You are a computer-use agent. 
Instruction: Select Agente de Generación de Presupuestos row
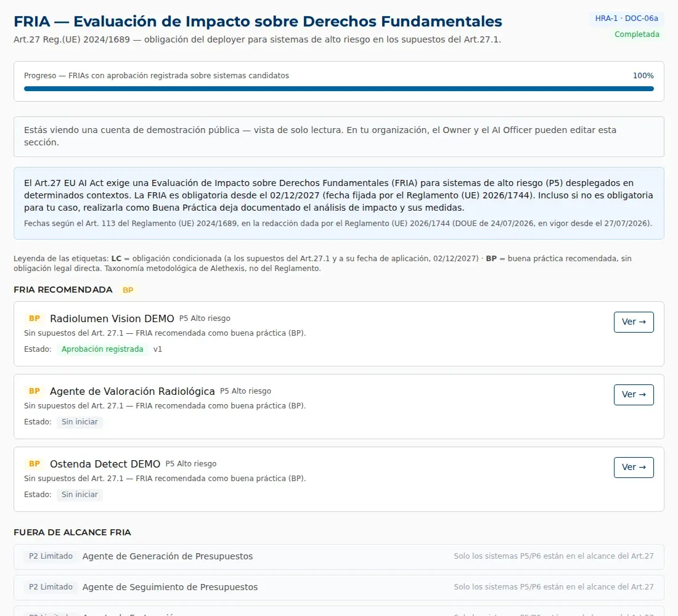pos(338,556)
